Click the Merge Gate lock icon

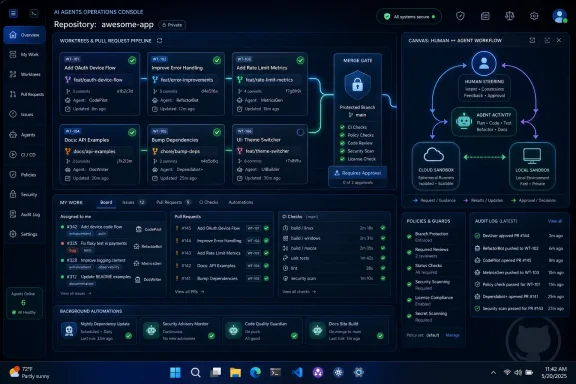[357, 85]
